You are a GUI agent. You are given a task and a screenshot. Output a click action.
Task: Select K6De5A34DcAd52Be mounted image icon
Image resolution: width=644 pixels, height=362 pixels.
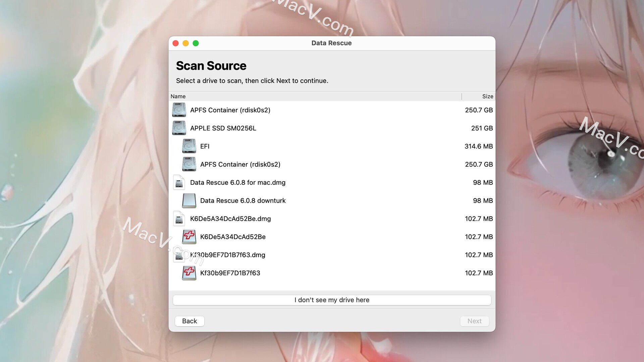[189, 236]
